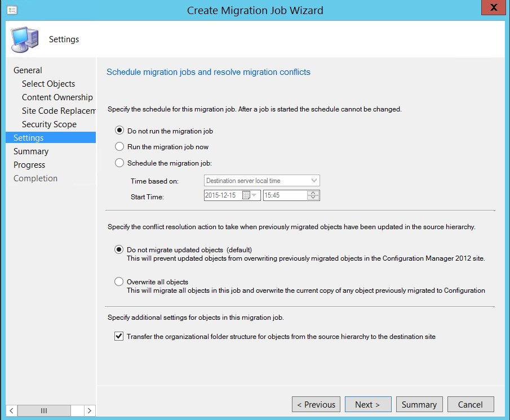This screenshot has height=420, width=510.
Task: Click the Next button
Action: pyautogui.click(x=367, y=404)
